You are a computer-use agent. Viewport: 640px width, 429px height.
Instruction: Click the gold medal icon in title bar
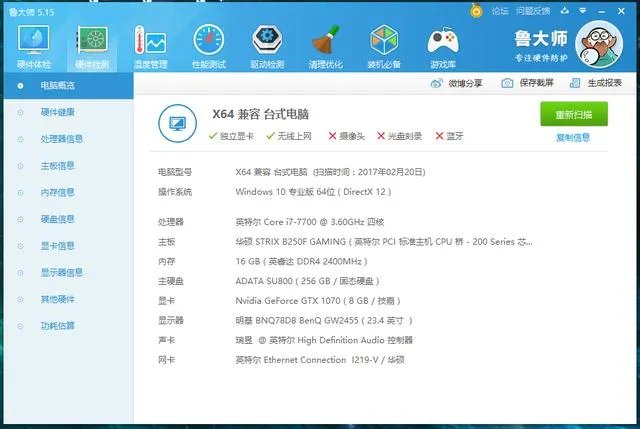(476, 11)
